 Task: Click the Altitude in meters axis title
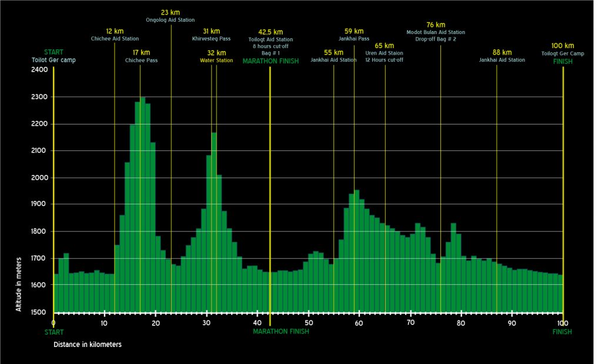(x=19, y=284)
